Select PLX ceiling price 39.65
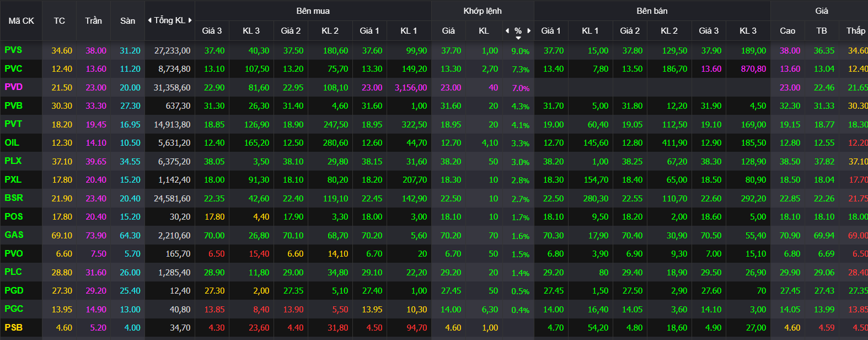 (x=96, y=162)
